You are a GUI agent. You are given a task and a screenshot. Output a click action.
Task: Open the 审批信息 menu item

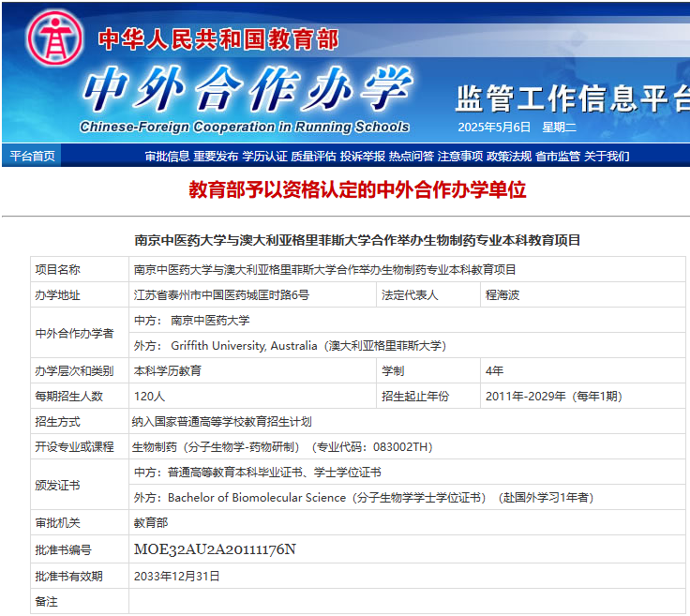[x=167, y=157]
